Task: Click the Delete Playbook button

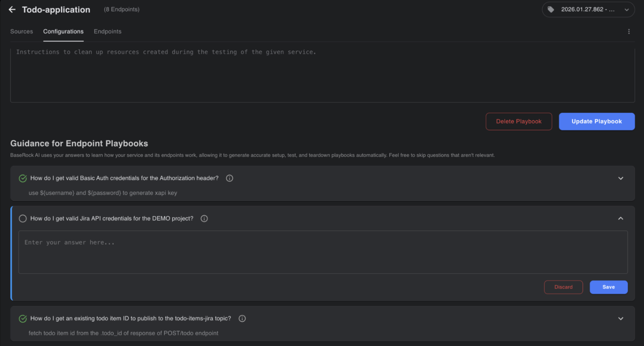Action: point(518,122)
